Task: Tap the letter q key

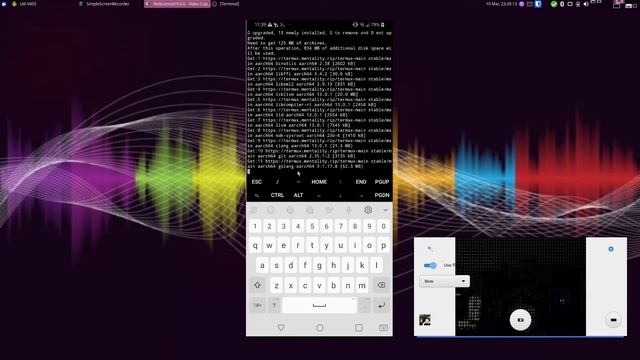Action: 255,246
